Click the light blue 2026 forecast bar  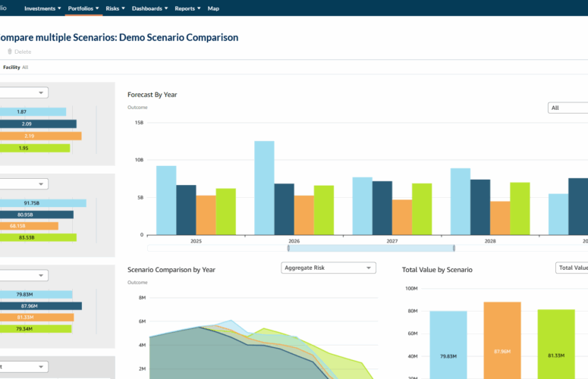point(264,187)
